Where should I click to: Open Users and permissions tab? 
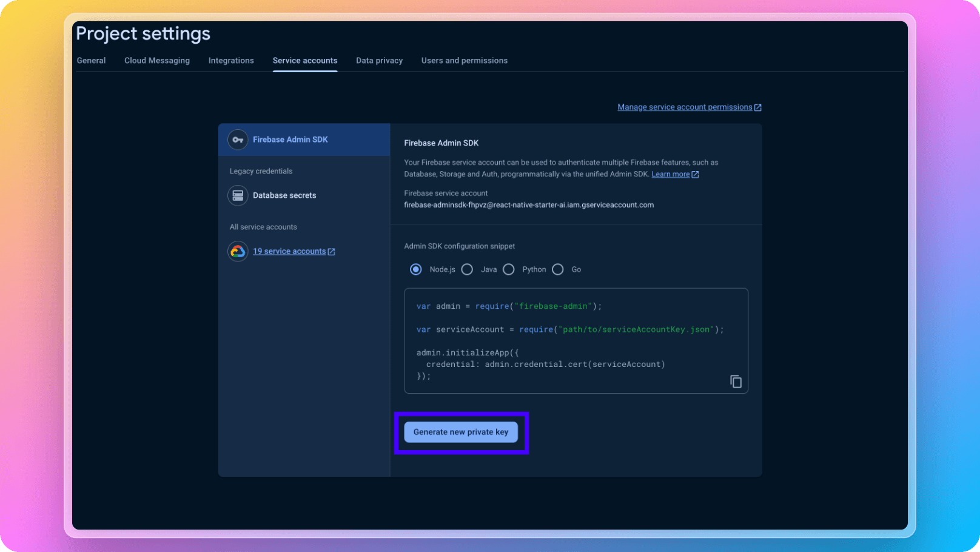(465, 61)
